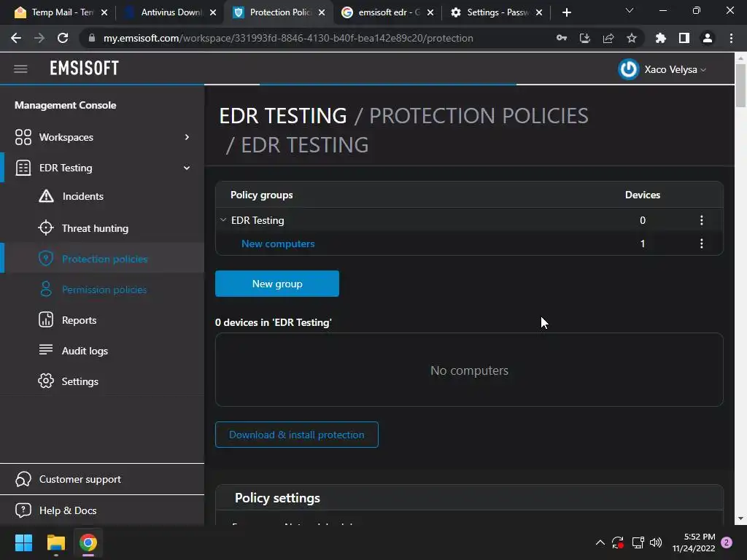The width and height of the screenshot is (747, 560).
Task: Open the taskbar clock and date
Action: [694, 542]
